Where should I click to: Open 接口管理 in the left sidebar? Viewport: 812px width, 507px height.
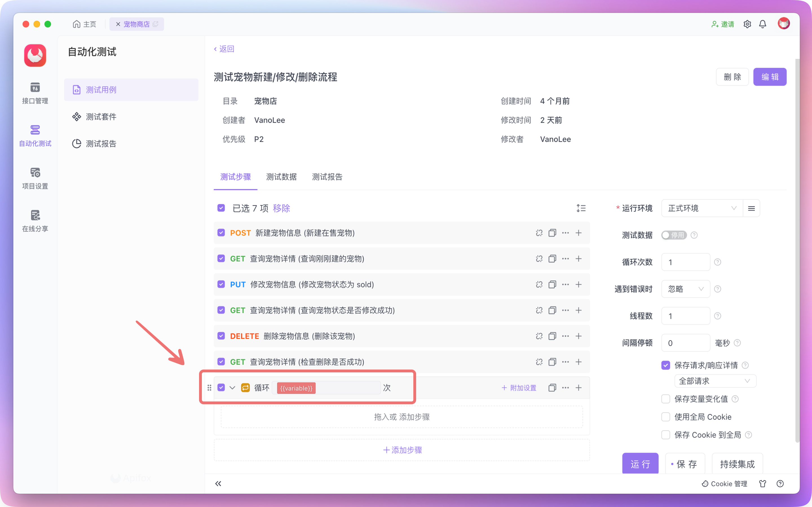(x=35, y=93)
